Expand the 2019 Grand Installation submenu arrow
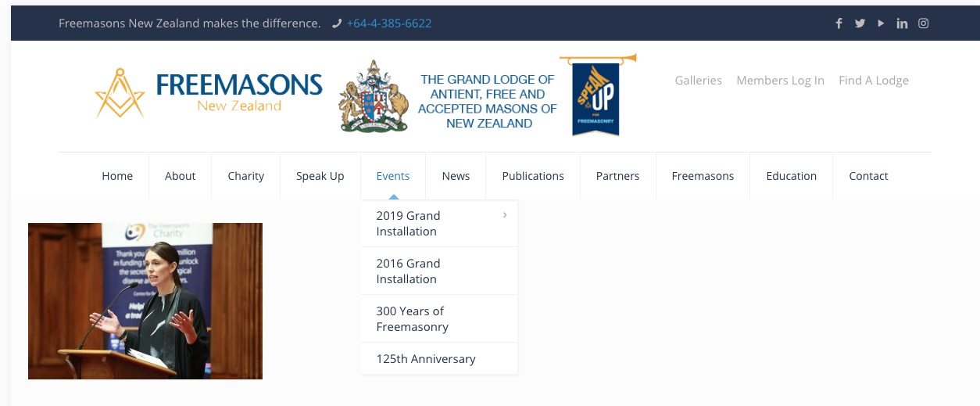This screenshot has height=406, width=980. [505, 215]
